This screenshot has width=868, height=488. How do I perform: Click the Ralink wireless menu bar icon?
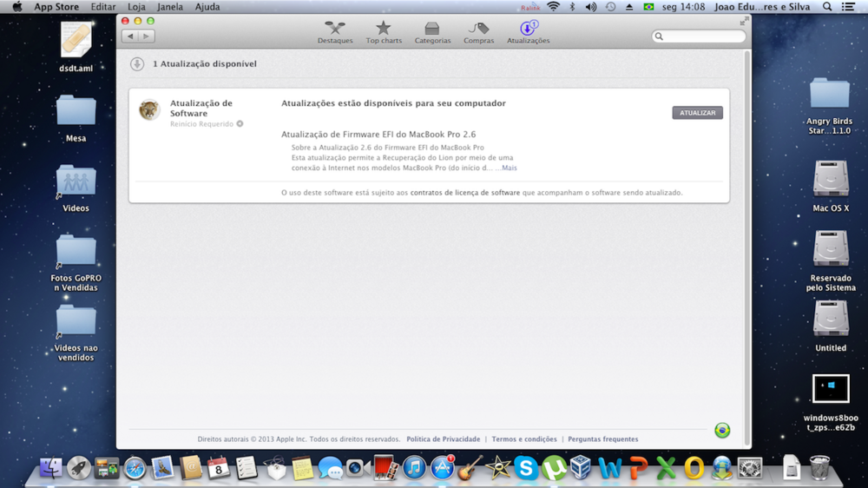(x=530, y=7)
